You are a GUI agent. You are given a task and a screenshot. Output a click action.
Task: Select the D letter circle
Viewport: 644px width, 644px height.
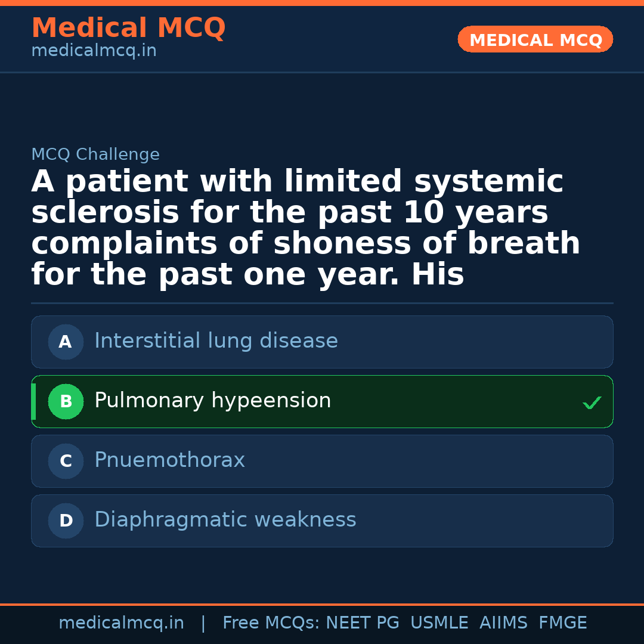tap(66, 521)
